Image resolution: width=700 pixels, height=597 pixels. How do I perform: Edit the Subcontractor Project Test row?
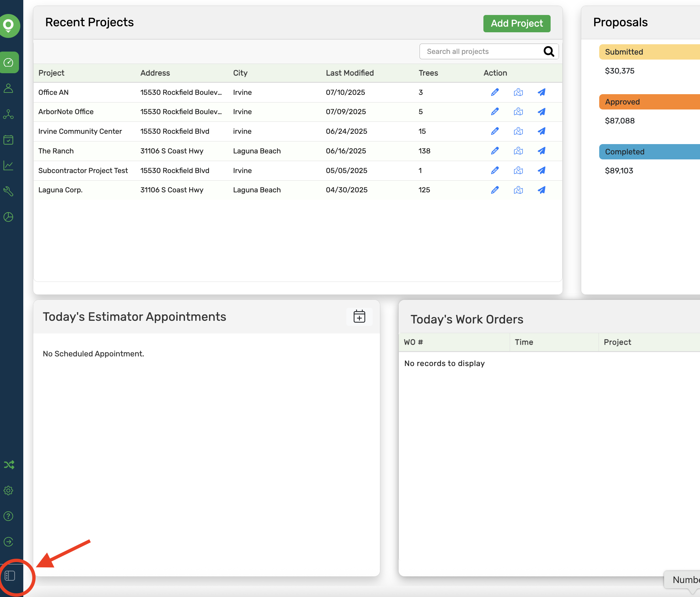pyautogui.click(x=495, y=171)
